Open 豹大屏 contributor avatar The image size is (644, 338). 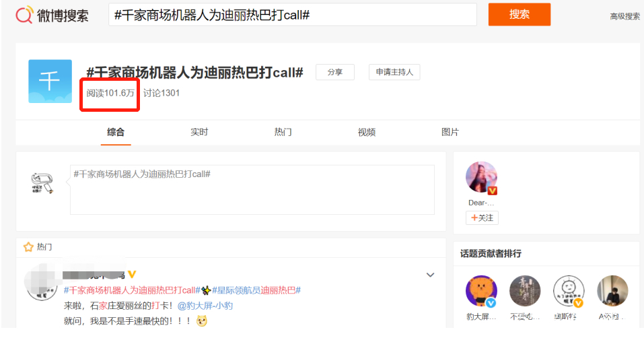click(481, 291)
